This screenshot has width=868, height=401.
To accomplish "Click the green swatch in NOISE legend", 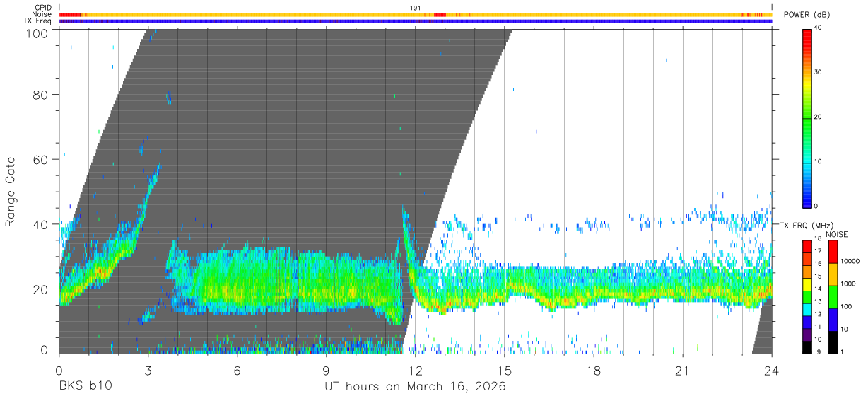I will pyautogui.click(x=833, y=297).
